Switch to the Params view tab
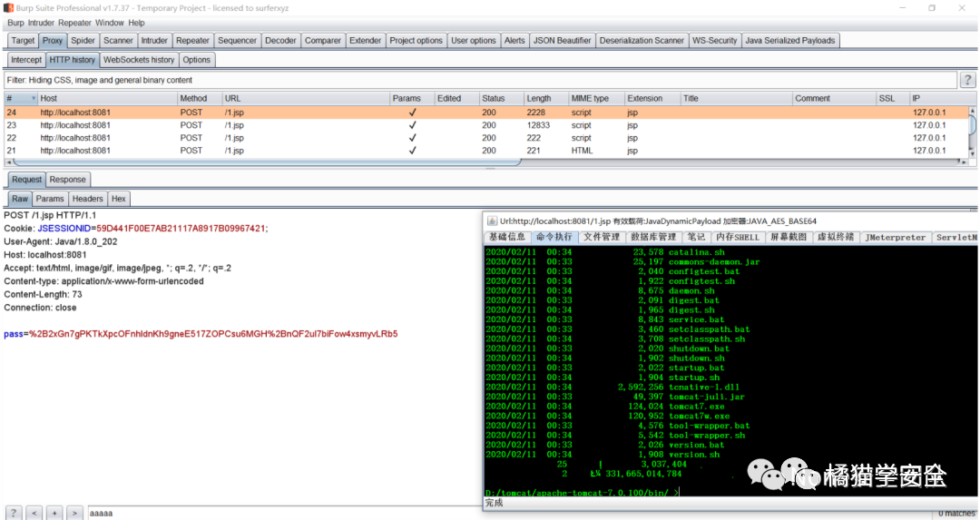The height and width of the screenshot is (520, 980). (49, 199)
